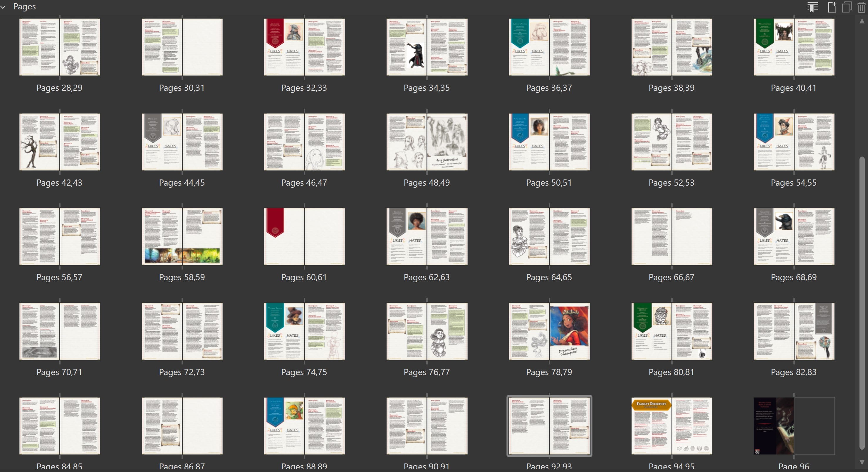
Task: Select the Pages 58,59 landscape art spread
Action: point(182,236)
